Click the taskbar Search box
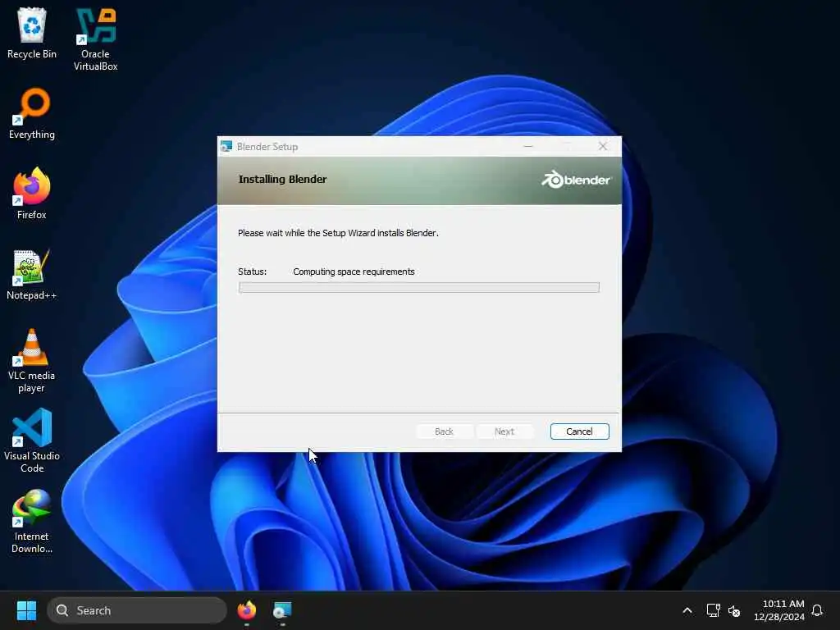840x630 pixels. [x=137, y=610]
